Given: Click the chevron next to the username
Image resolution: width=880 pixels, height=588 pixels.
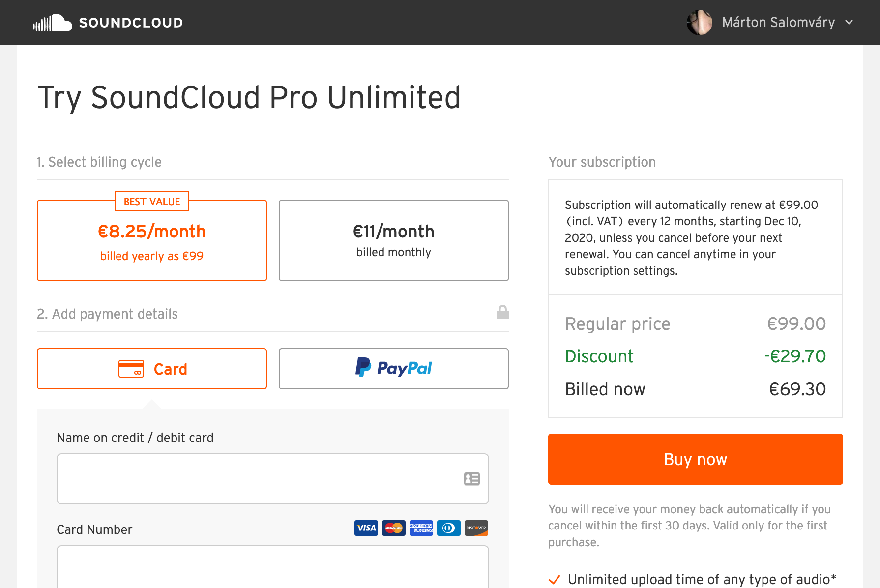Looking at the screenshot, I should pyautogui.click(x=849, y=23).
